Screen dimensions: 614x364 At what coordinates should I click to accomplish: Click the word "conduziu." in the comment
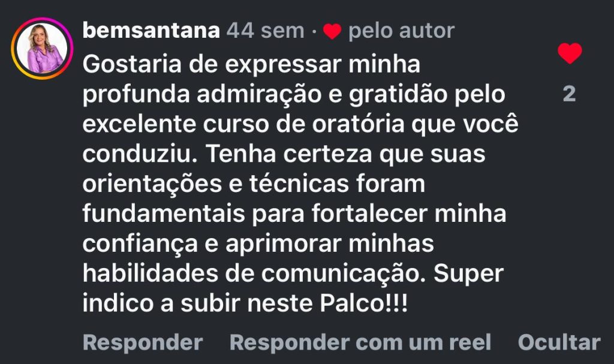[135, 154]
